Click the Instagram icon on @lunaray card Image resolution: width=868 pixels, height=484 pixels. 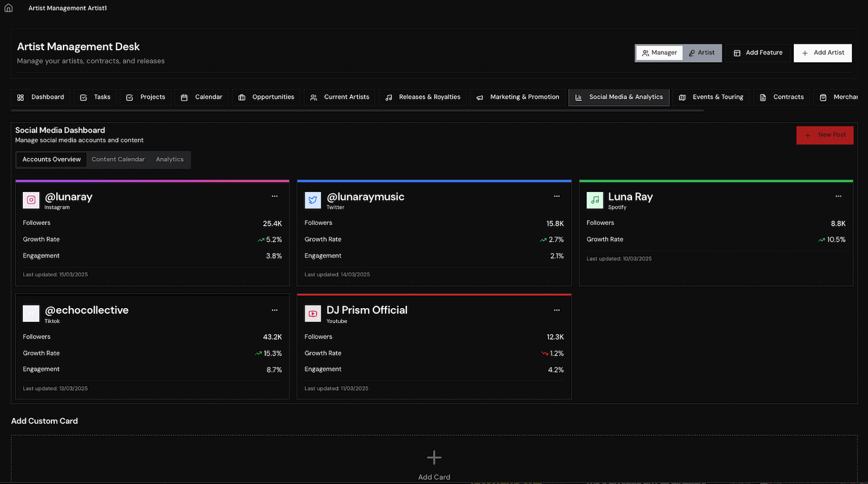tap(31, 200)
